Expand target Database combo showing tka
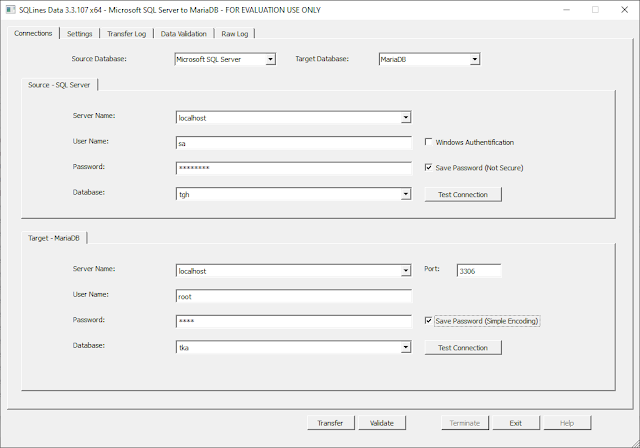Image resolution: width=640 pixels, height=448 pixels. pos(405,347)
